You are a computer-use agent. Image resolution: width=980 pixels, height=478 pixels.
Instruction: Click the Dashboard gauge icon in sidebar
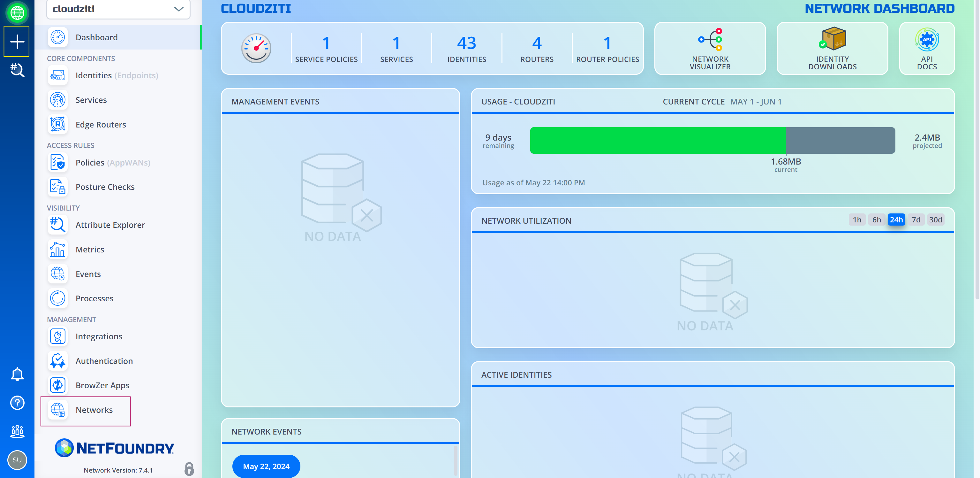click(58, 37)
